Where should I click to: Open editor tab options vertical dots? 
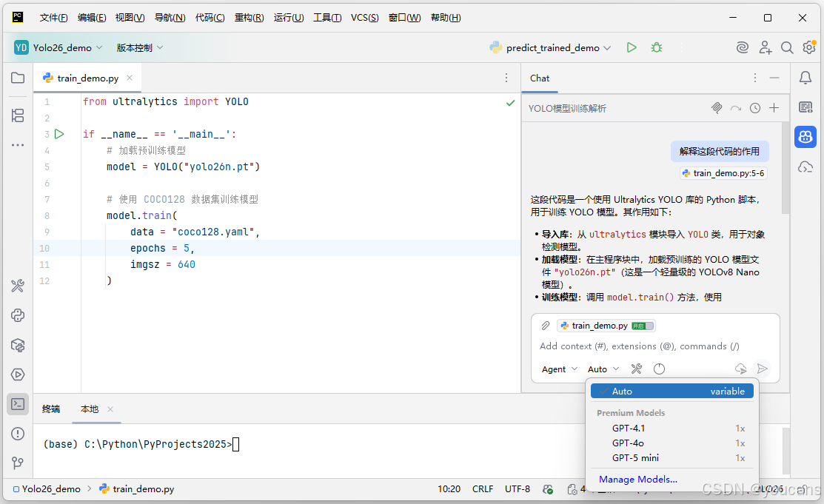506,78
